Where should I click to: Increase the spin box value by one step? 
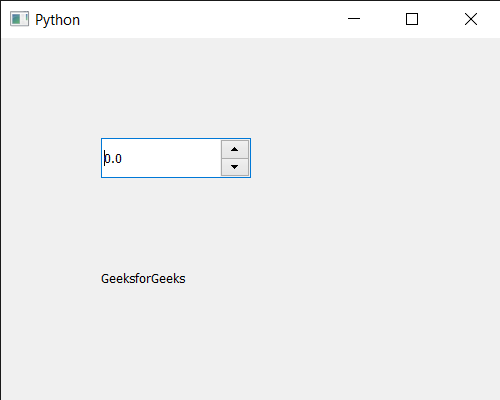235,149
